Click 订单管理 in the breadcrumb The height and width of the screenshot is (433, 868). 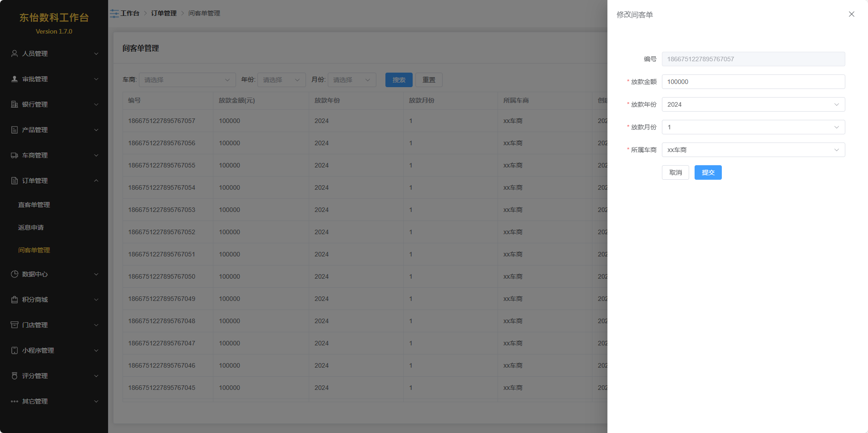pyautogui.click(x=163, y=14)
